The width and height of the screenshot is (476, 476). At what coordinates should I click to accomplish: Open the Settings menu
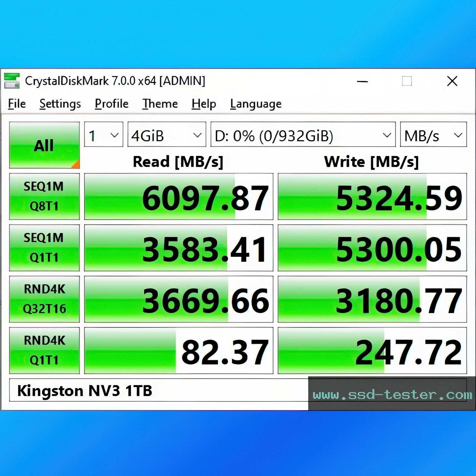pyautogui.click(x=60, y=104)
